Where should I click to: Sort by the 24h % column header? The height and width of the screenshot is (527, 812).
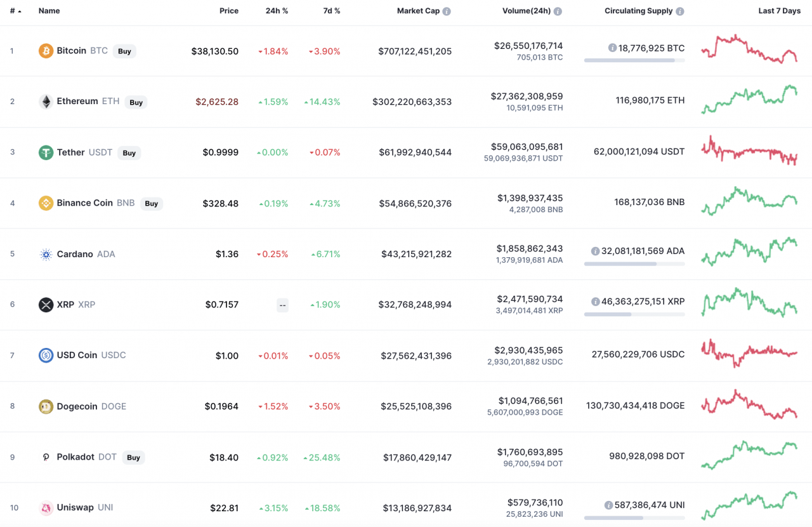pos(277,11)
